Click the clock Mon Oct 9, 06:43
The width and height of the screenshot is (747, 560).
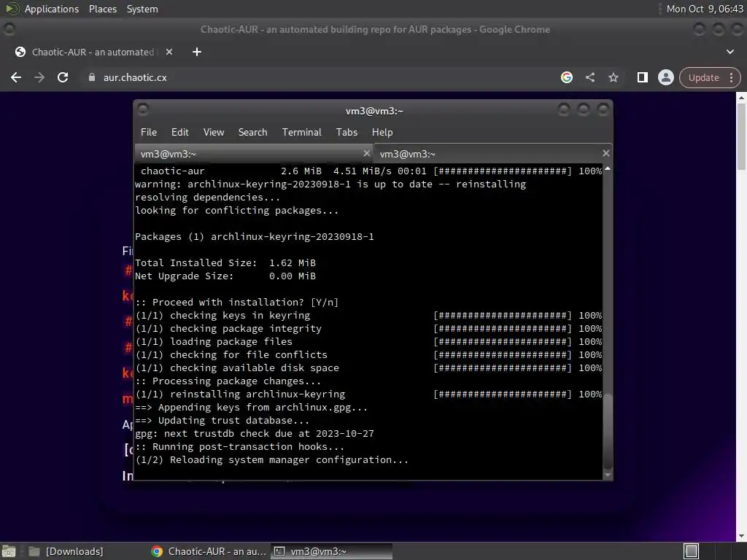[705, 9]
